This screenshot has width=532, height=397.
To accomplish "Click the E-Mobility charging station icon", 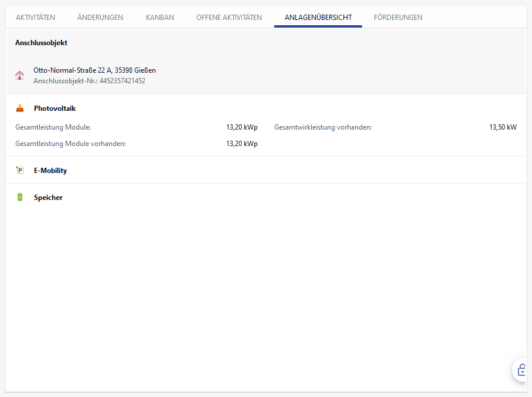I will pyautogui.click(x=20, y=171).
